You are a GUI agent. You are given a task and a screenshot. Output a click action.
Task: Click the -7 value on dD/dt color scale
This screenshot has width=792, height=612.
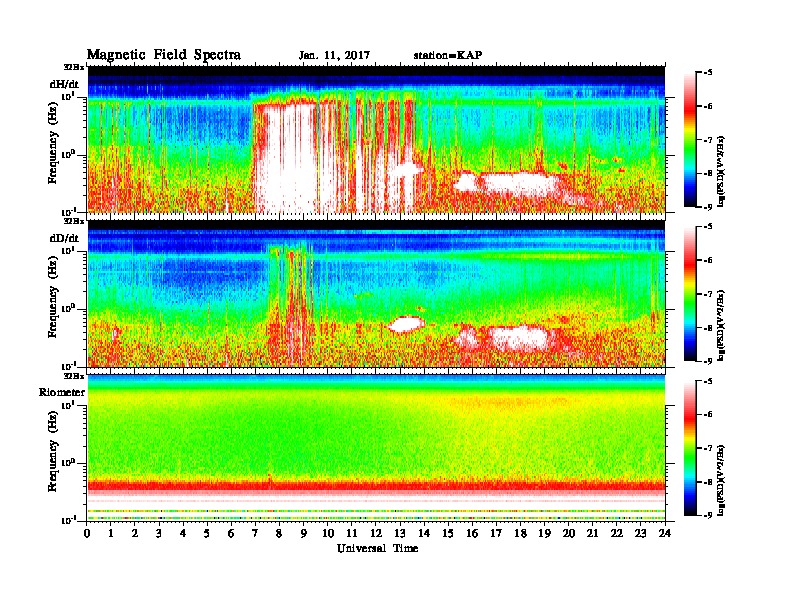click(x=708, y=293)
